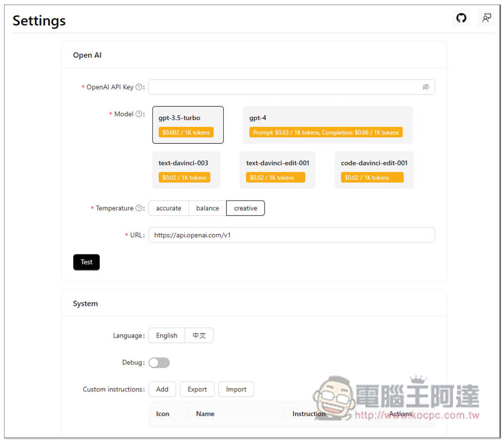Switch language to 中文

click(199, 336)
